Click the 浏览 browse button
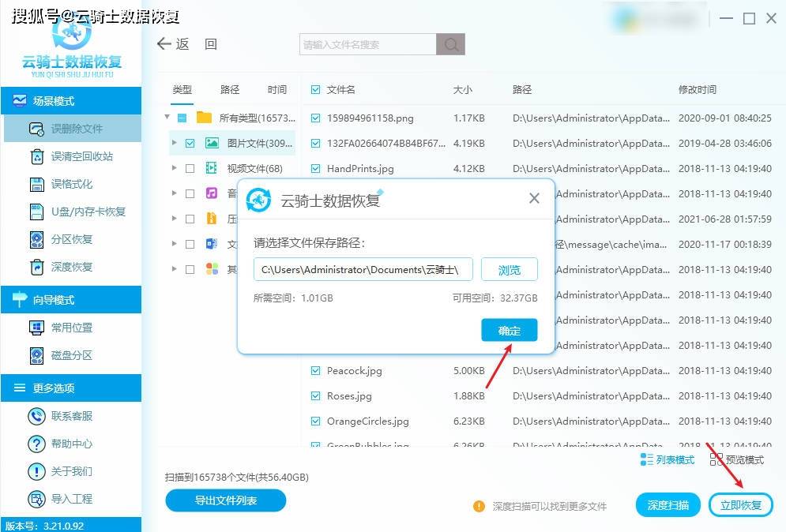Screen dimensions: 786x532 tap(509, 270)
